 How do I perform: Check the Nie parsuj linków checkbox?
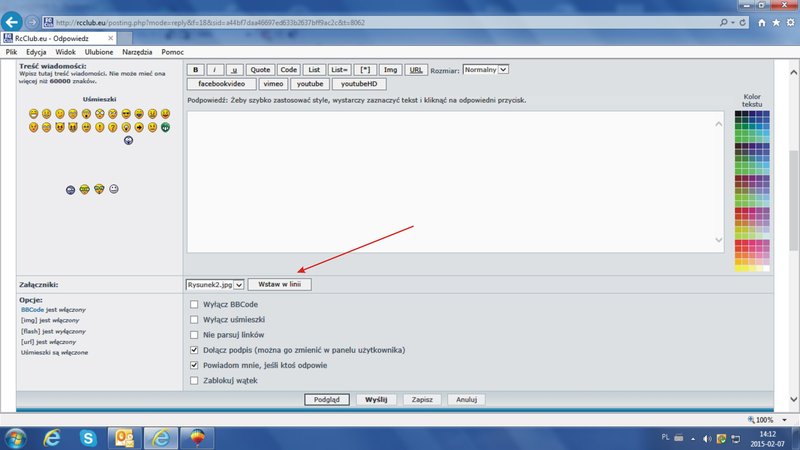(x=194, y=335)
